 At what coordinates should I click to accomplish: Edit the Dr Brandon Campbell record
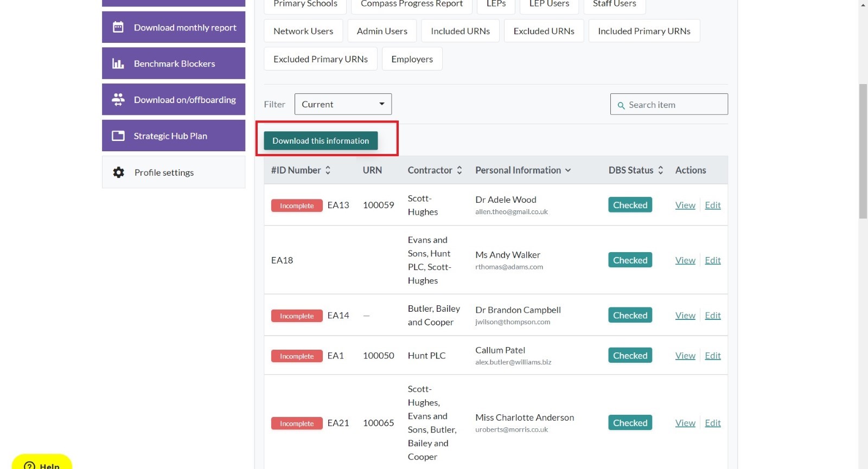click(x=713, y=316)
